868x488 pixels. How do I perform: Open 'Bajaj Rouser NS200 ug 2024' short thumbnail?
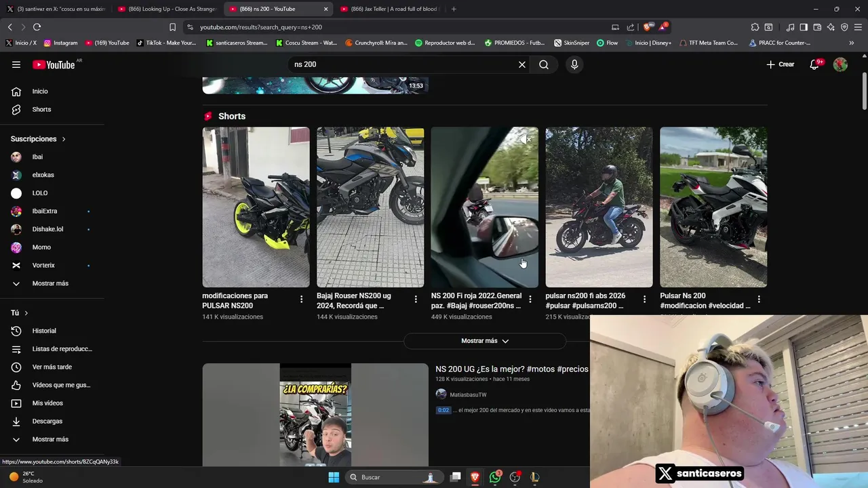point(370,207)
